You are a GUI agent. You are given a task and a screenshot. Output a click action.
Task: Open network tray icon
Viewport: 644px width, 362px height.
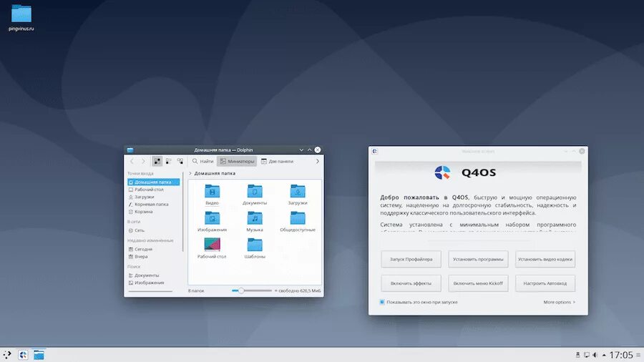tap(587, 355)
